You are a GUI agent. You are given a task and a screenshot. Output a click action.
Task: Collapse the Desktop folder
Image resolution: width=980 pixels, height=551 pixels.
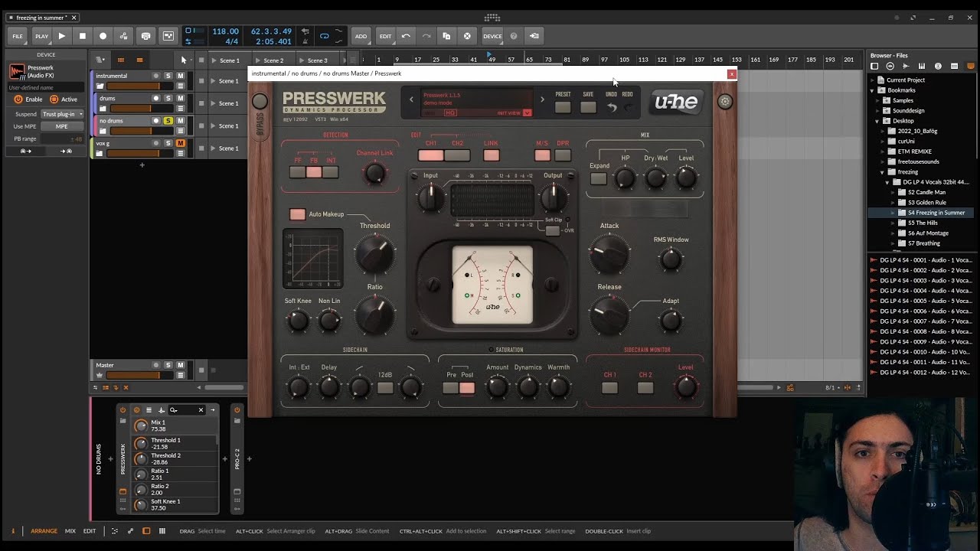(877, 121)
